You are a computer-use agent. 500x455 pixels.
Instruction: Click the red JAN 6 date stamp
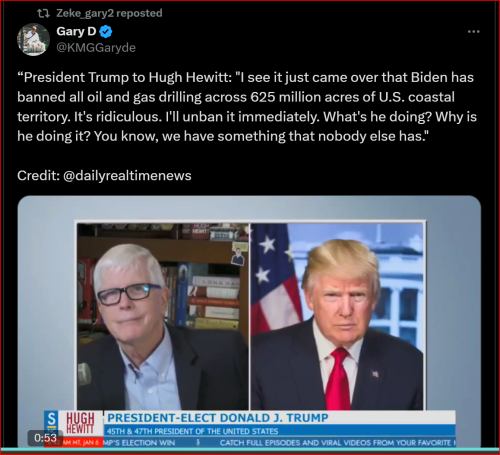pos(82,442)
